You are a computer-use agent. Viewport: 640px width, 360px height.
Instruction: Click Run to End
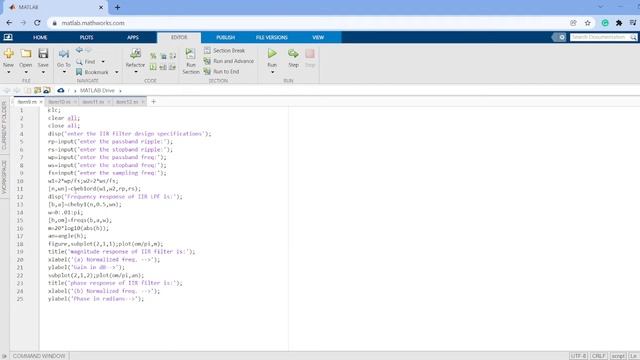click(x=221, y=71)
